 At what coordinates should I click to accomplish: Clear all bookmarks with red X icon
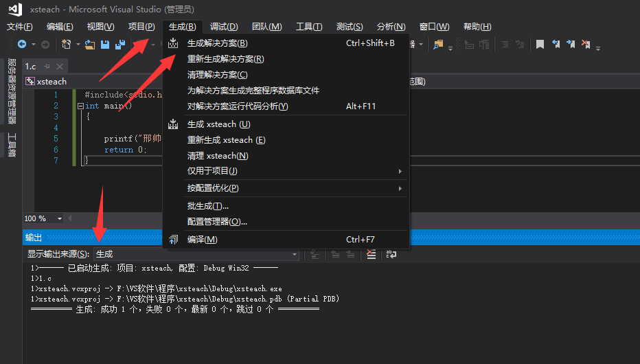[586, 45]
